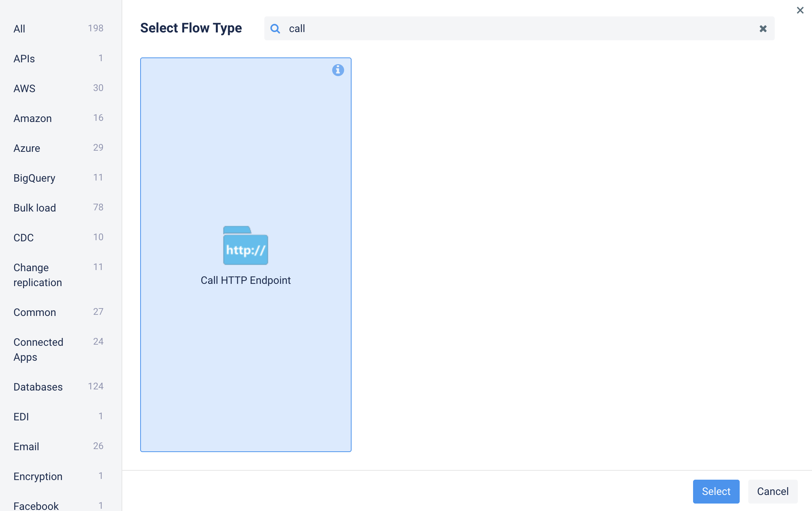Filter by APIs category
Viewport: 812px width, 511px height.
24,59
